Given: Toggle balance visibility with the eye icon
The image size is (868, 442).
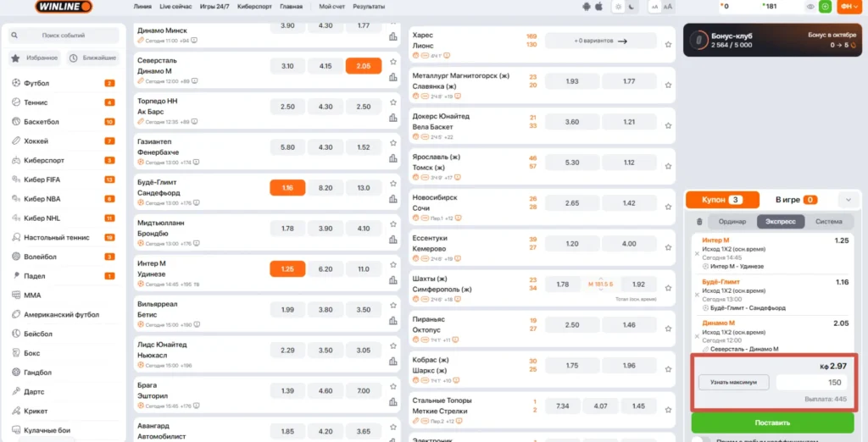Looking at the screenshot, I should 810,7.
